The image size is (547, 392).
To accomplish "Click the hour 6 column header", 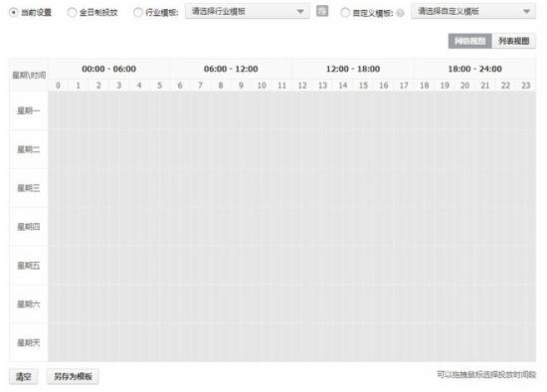I will [x=180, y=86].
